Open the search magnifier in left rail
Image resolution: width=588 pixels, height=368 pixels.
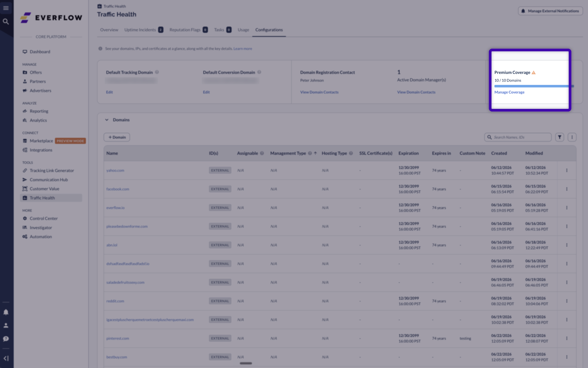click(6, 22)
